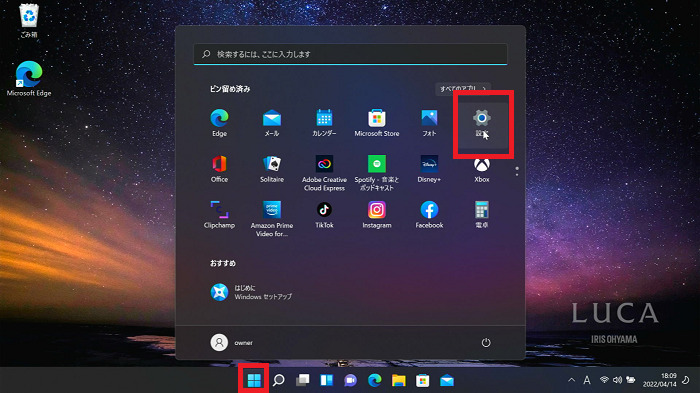Viewport: 700px width, 393px height.
Task: Click the Start button on taskbar
Action: point(254,380)
